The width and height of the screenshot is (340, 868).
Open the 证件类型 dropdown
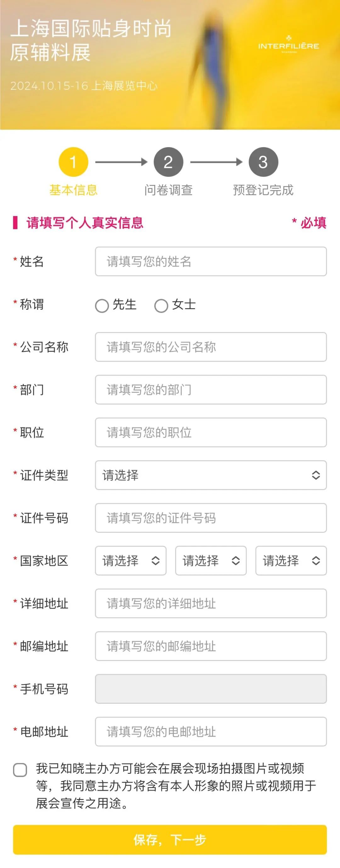(210, 476)
